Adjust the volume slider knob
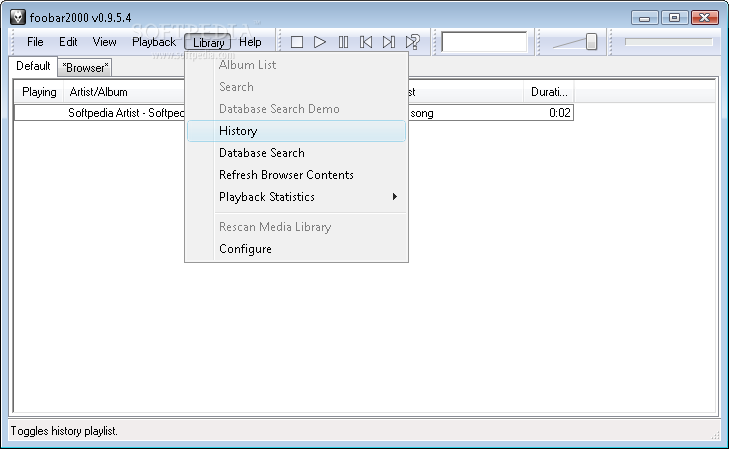 pyautogui.click(x=591, y=42)
